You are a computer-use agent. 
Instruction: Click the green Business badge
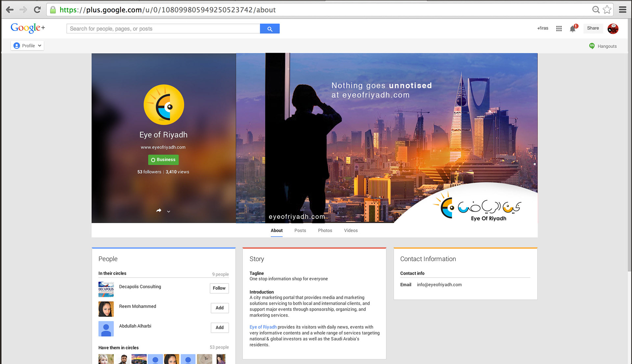[163, 160]
